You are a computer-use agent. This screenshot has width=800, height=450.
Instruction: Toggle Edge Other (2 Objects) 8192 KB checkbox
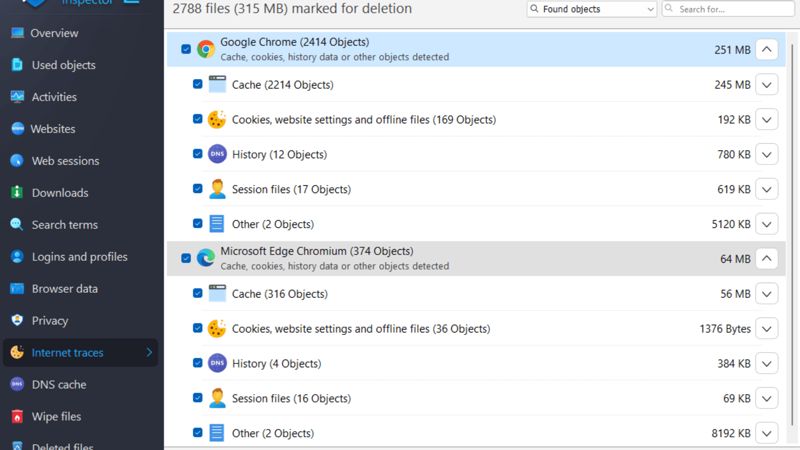pyautogui.click(x=197, y=432)
